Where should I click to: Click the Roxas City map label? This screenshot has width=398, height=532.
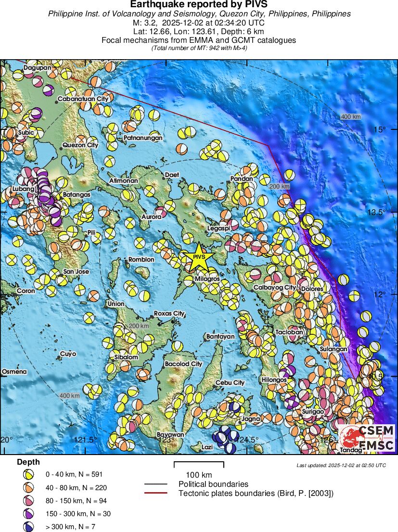coord(169,314)
